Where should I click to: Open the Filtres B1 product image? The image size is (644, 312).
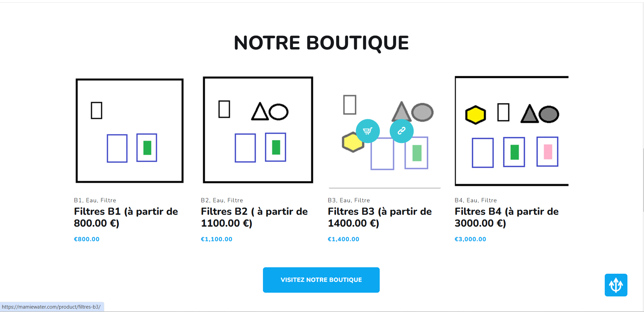[x=130, y=131]
